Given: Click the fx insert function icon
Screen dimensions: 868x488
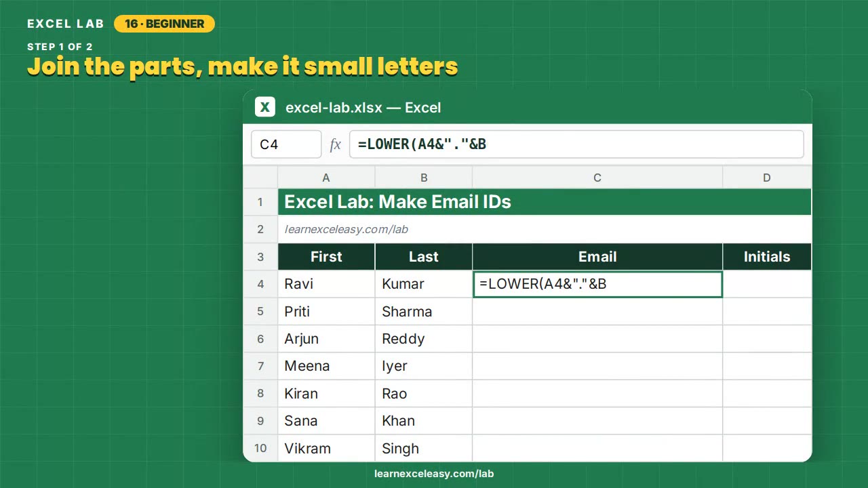Looking at the screenshot, I should pos(335,144).
